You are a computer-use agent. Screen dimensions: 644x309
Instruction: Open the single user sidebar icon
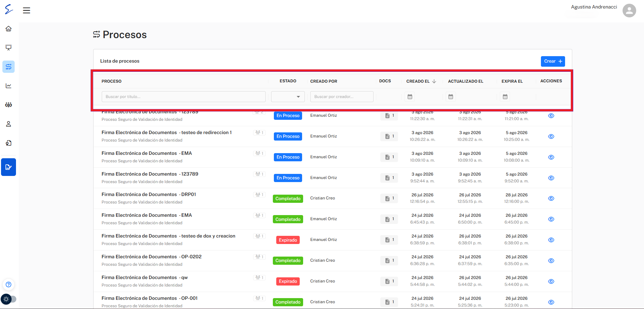click(x=9, y=124)
